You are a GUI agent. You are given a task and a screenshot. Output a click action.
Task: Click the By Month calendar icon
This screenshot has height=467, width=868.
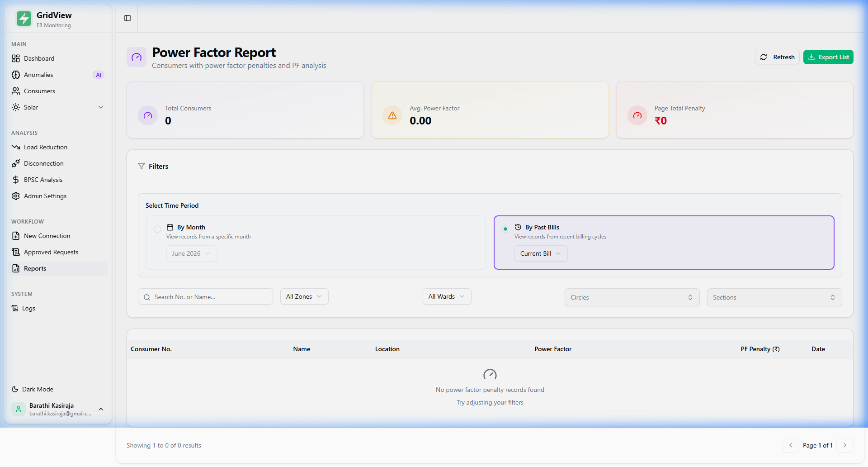pos(170,227)
